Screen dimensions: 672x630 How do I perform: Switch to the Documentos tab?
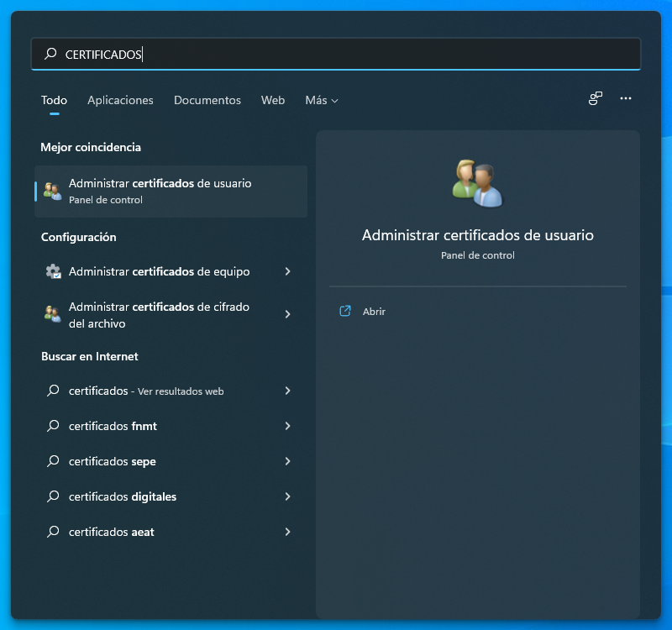207,100
